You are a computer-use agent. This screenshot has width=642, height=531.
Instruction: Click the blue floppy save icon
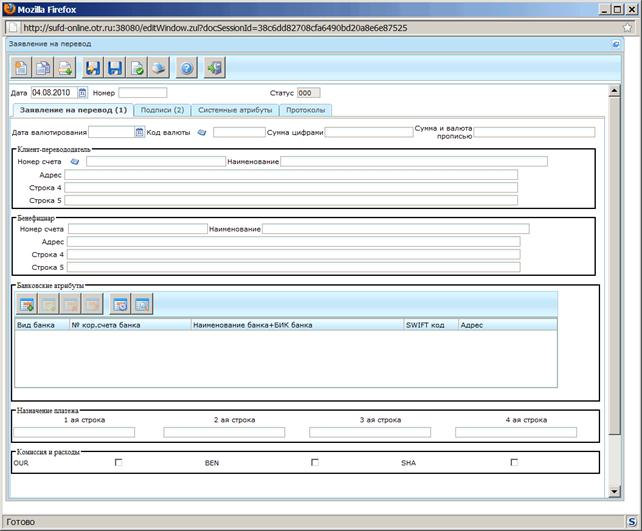[115, 68]
